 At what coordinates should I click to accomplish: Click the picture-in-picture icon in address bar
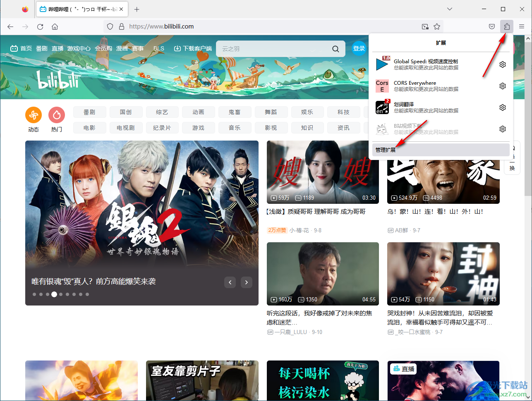425,26
